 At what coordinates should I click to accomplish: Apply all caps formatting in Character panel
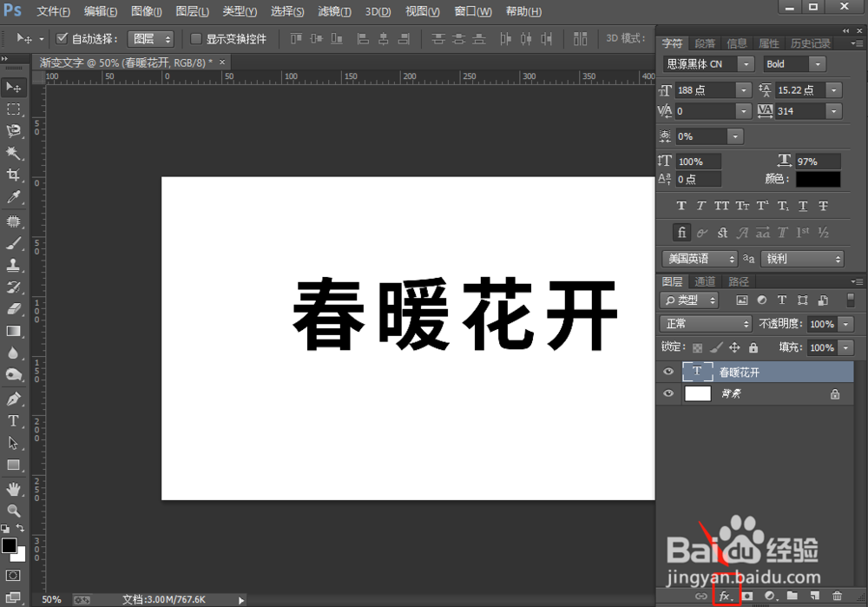tap(721, 206)
